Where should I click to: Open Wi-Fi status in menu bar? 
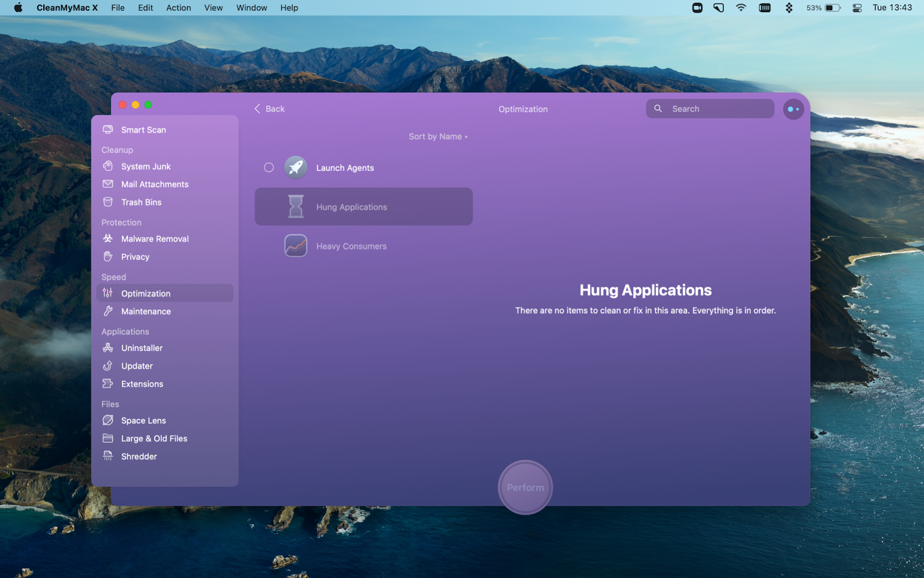[741, 8]
